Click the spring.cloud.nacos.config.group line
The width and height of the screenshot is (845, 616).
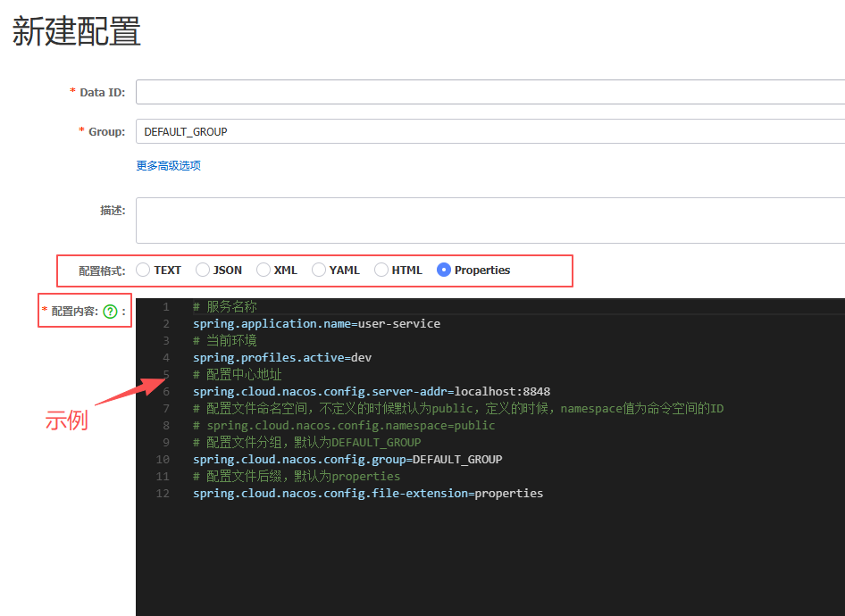[x=347, y=459]
